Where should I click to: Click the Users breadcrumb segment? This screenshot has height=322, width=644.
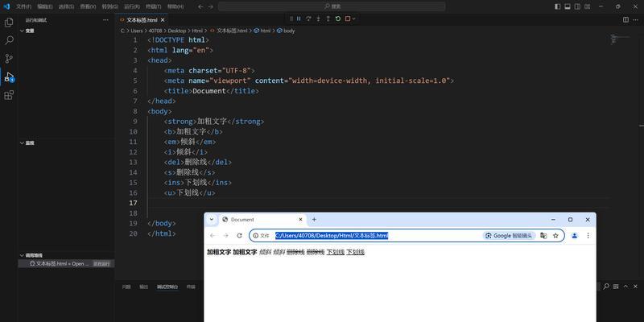[137, 31]
